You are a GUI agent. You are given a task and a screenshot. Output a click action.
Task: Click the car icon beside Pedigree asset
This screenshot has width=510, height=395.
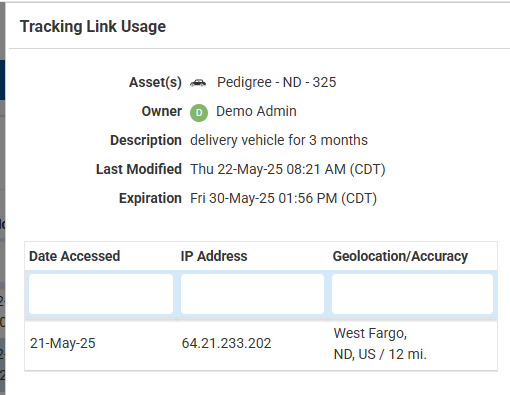pyautogui.click(x=198, y=82)
